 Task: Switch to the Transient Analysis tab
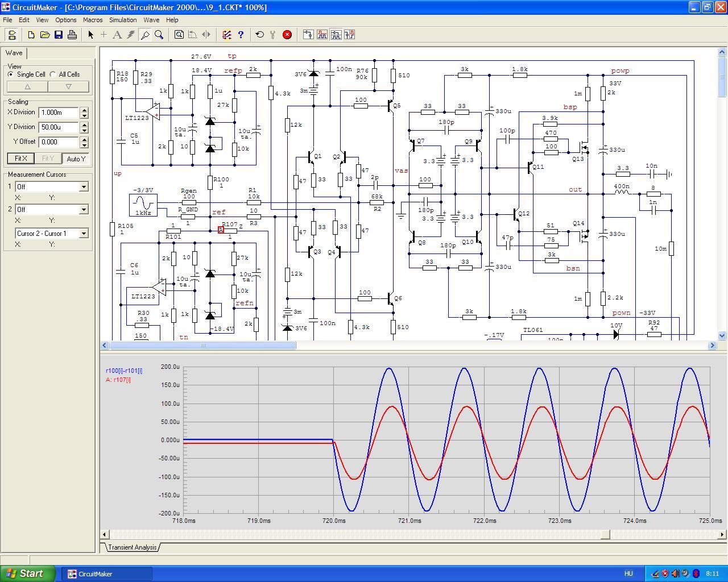click(132, 547)
